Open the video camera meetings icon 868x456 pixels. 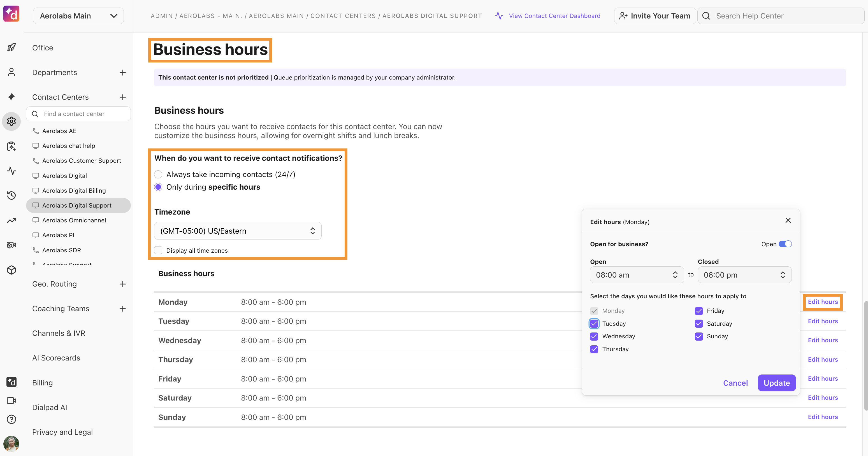11,401
